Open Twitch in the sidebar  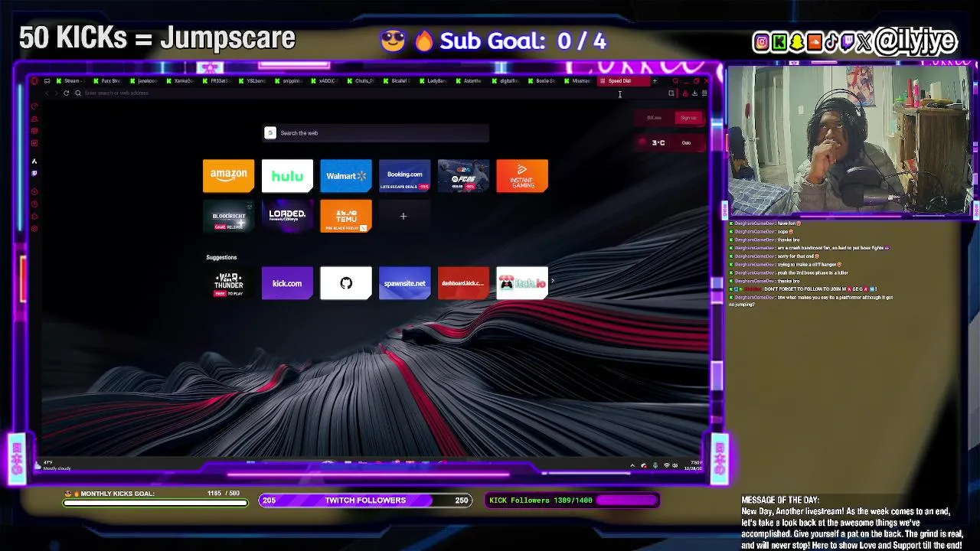coord(34,173)
